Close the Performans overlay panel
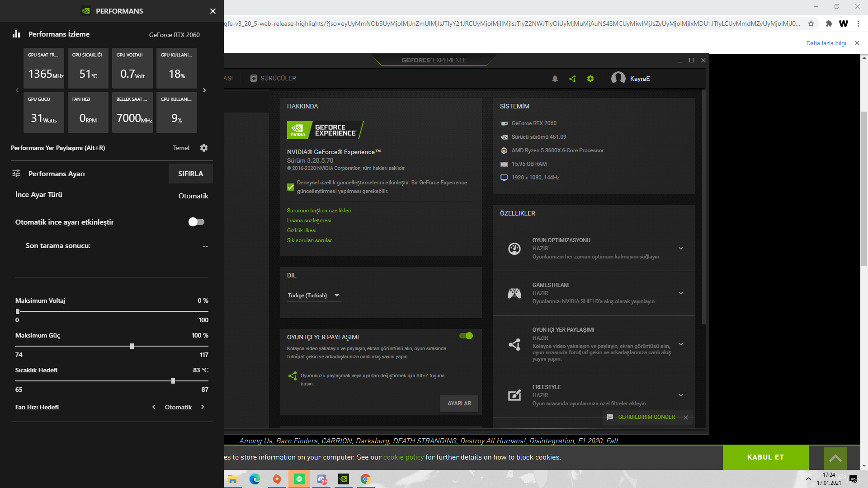Viewport: 868px width, 488px height. click(x=213, y=11)
